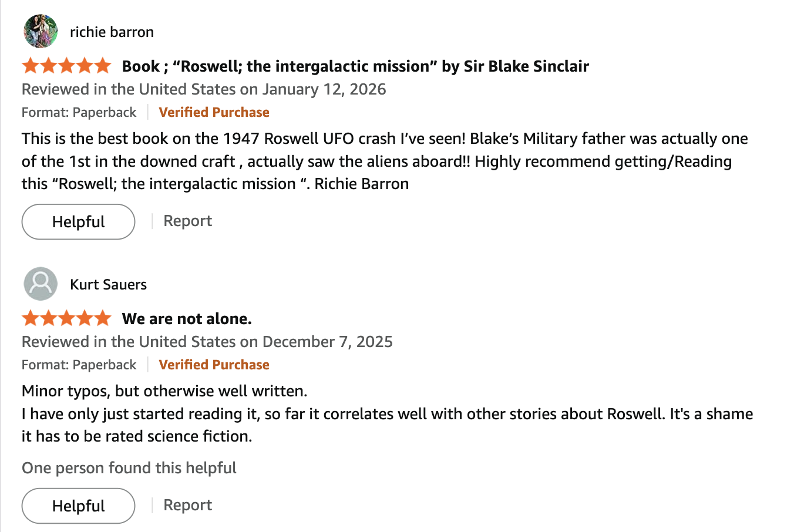Screen dimensions: 794x532
Task: Open the 'We are not alone.' review title
Action: pyautogui.click(x=187, y=319)
